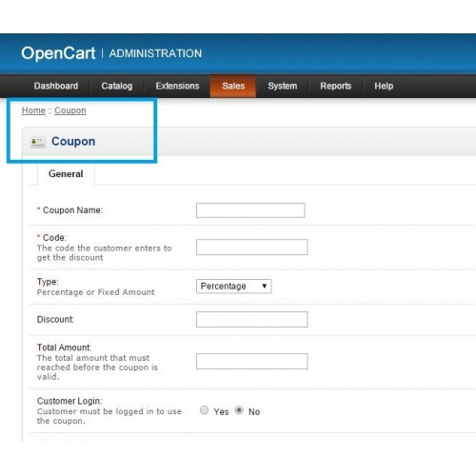
Task: Select the No customer login radio
Action: [239, 410]
